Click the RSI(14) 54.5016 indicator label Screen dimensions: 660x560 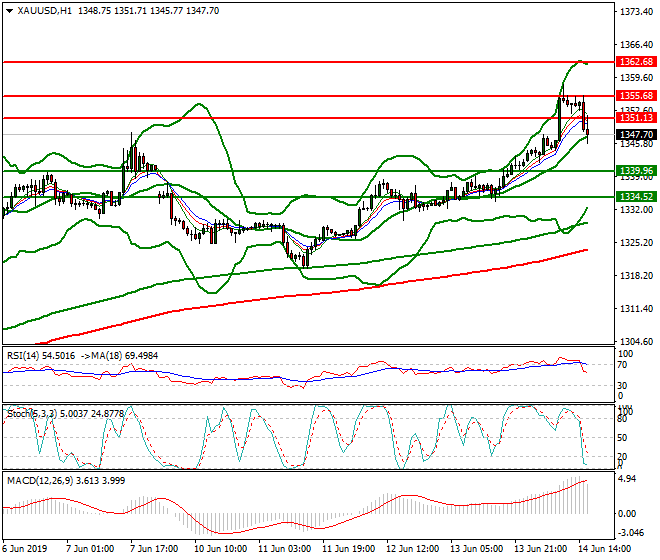pos(41,356)
